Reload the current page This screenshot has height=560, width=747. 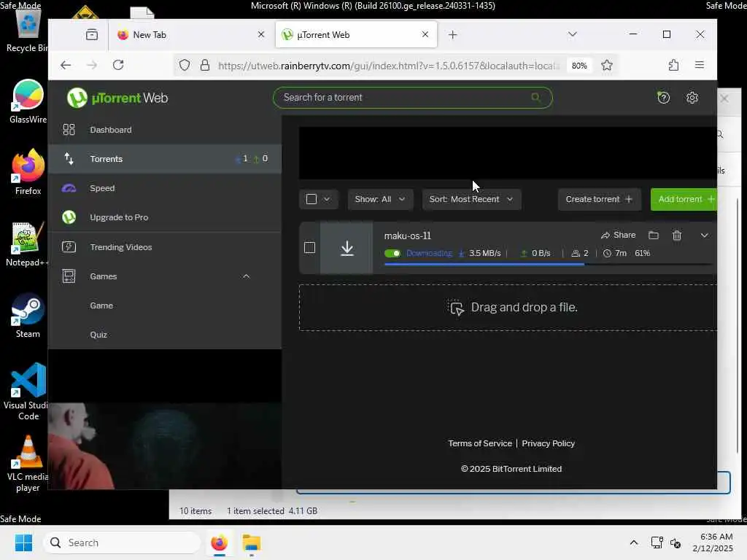(118, 65)
